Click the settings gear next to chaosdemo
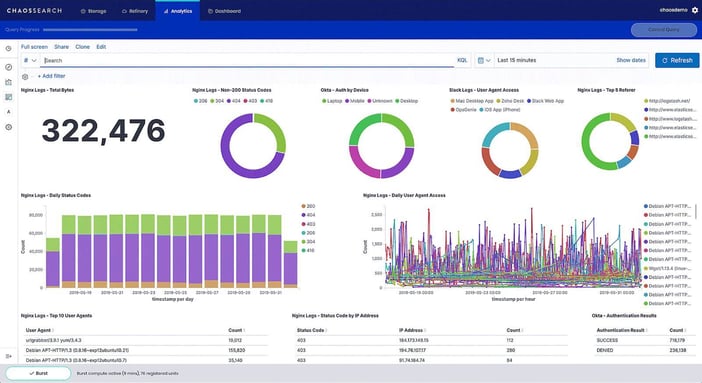 695,10
